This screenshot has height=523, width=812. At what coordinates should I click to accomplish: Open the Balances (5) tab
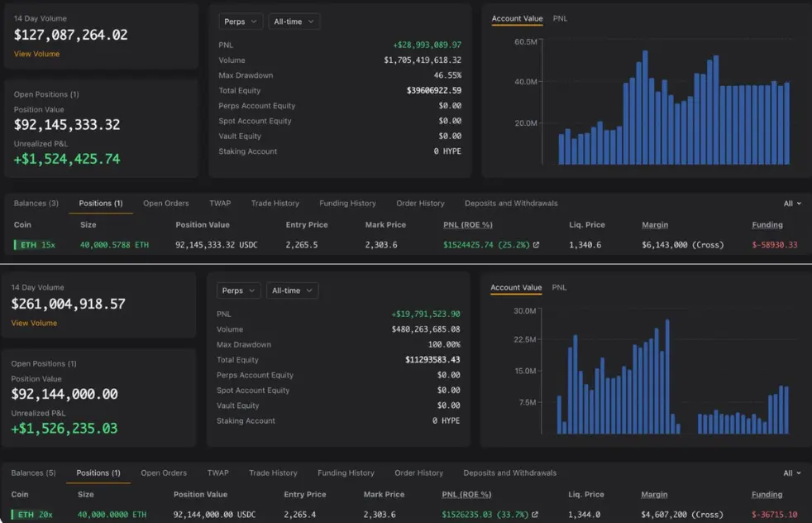click(33, 473)
